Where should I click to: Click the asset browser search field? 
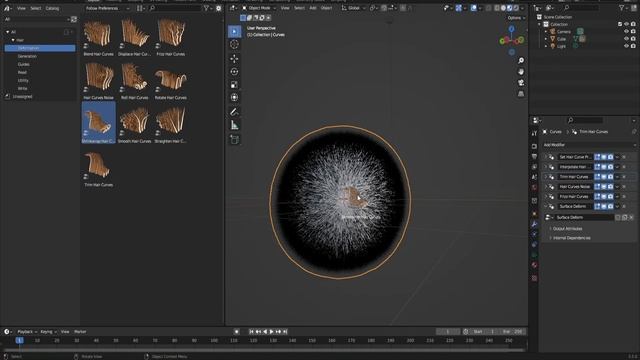[176, 8]
